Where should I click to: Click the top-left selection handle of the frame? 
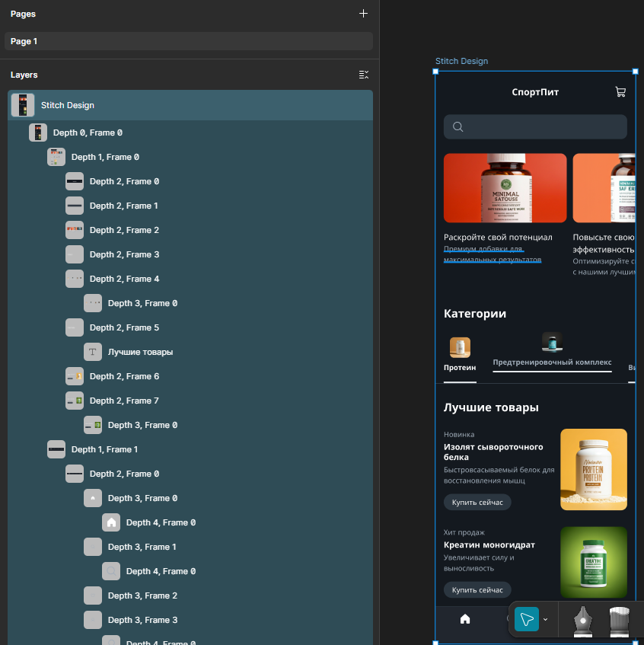[435, 72]
